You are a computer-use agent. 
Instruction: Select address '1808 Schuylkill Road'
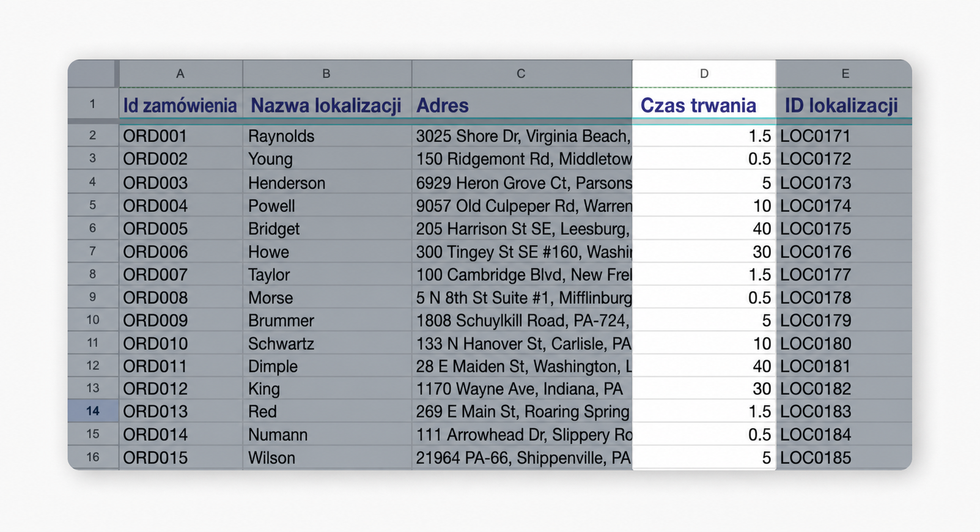(x=521, y=320)
